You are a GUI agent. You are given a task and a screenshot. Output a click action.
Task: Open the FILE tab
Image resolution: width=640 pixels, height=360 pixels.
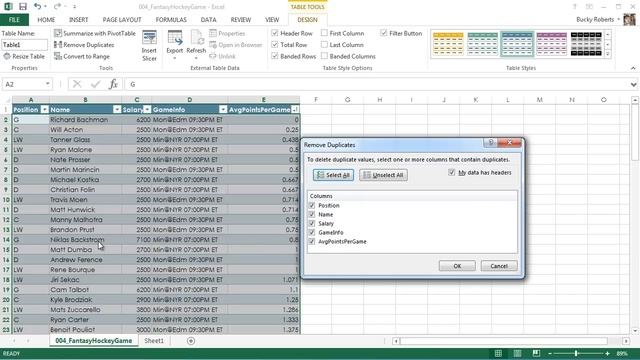tap(14, 20)
